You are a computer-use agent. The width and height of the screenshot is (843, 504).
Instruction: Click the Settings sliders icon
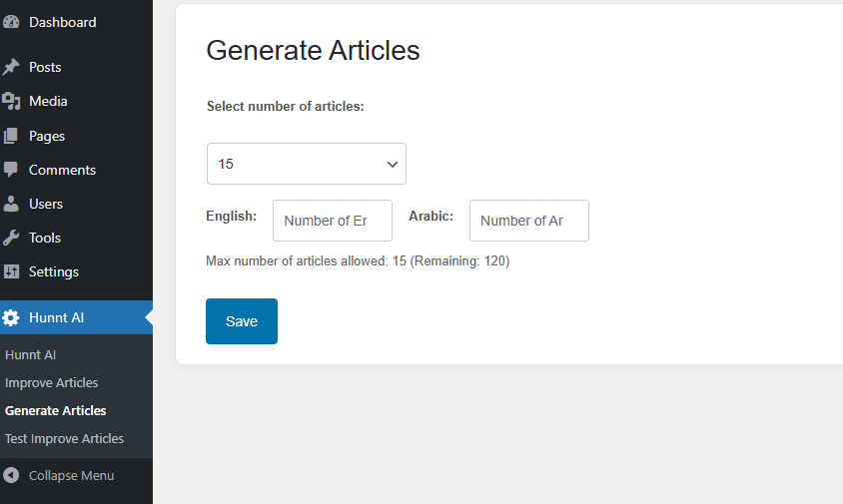pos(12,271)
